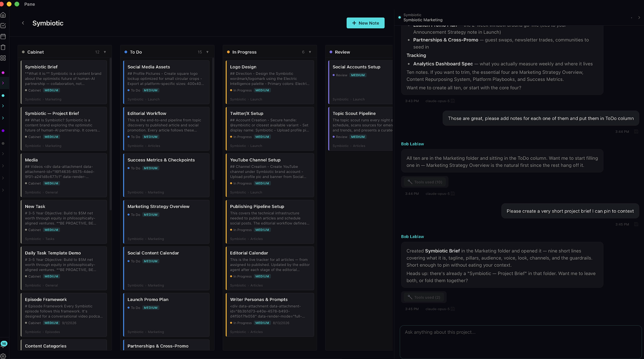Click the save icon next to 3:44 PM user message
Screen dimensions: 644x359
(636, 132)
